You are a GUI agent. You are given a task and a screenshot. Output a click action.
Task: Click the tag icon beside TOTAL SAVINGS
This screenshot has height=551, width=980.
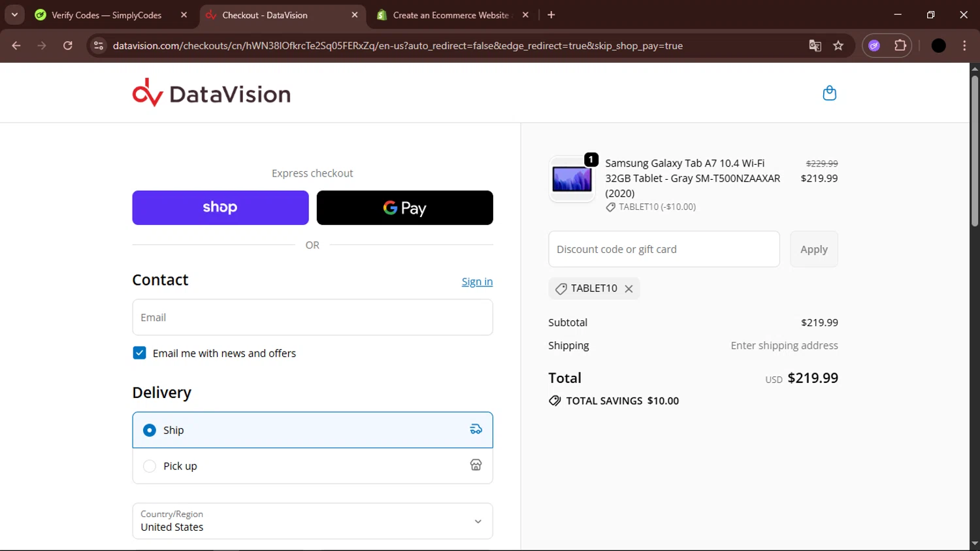pyautogui.click(x=555, y=401)
